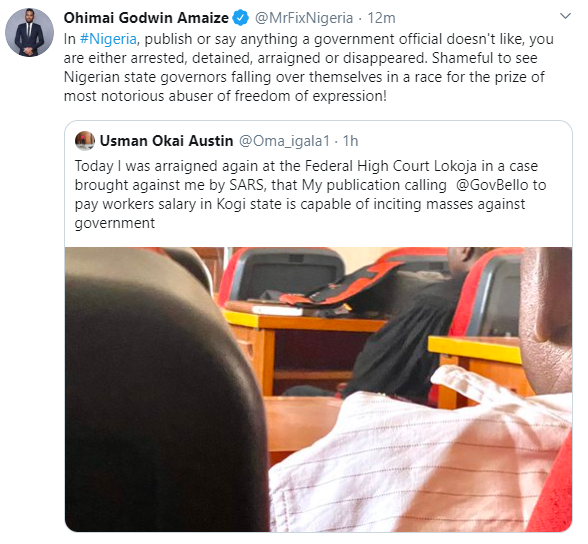Click the white book on yellow desk

277,310
